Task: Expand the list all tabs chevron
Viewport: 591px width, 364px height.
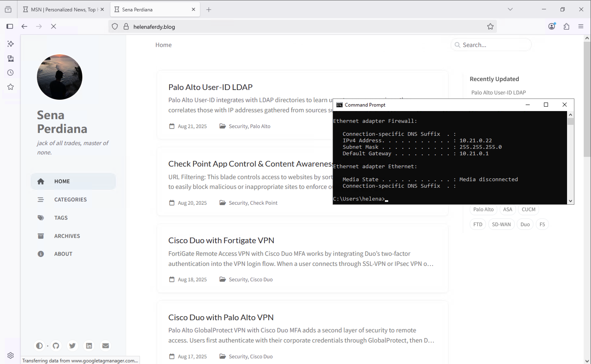Action: click(x=510, y=9)
